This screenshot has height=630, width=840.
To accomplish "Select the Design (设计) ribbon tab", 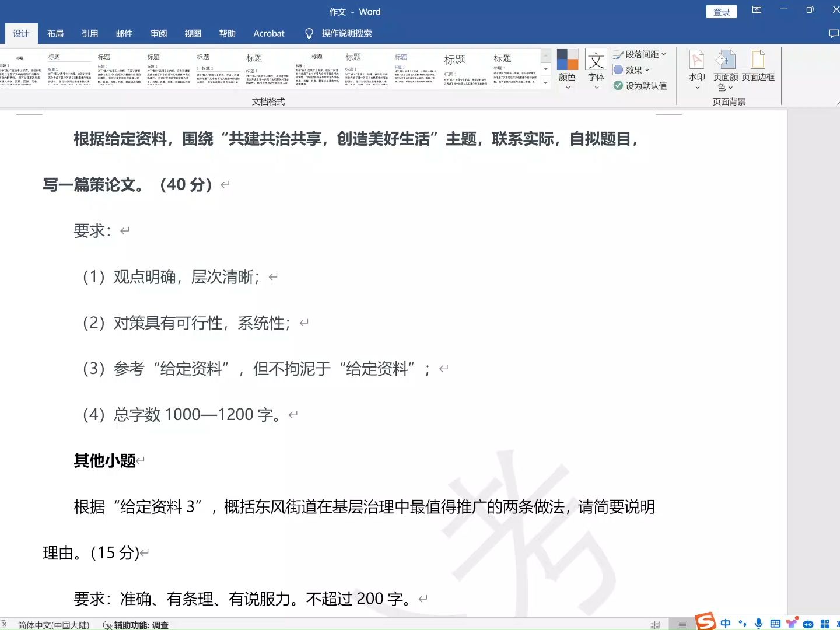I will [x=21, y=33].
